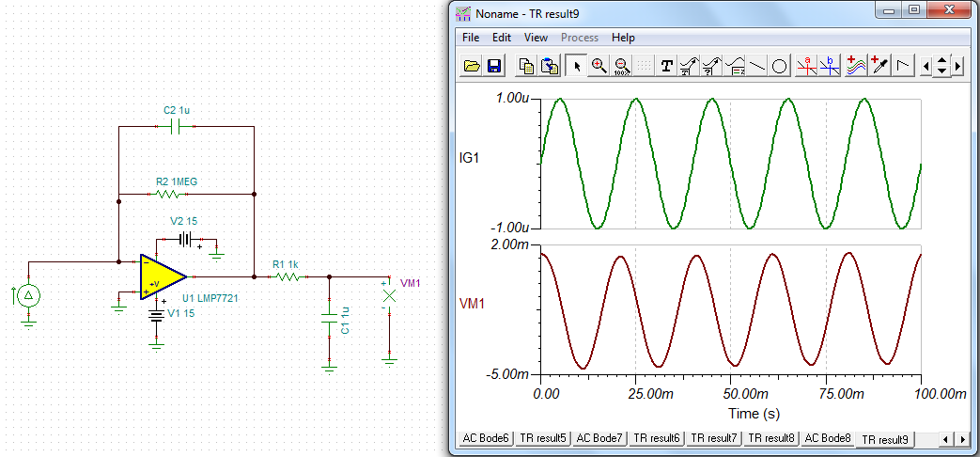Image resolution: width=980 pixels, height=457 pixels.
Task: Click the Open file folder icon
Action: click(473, 66)
